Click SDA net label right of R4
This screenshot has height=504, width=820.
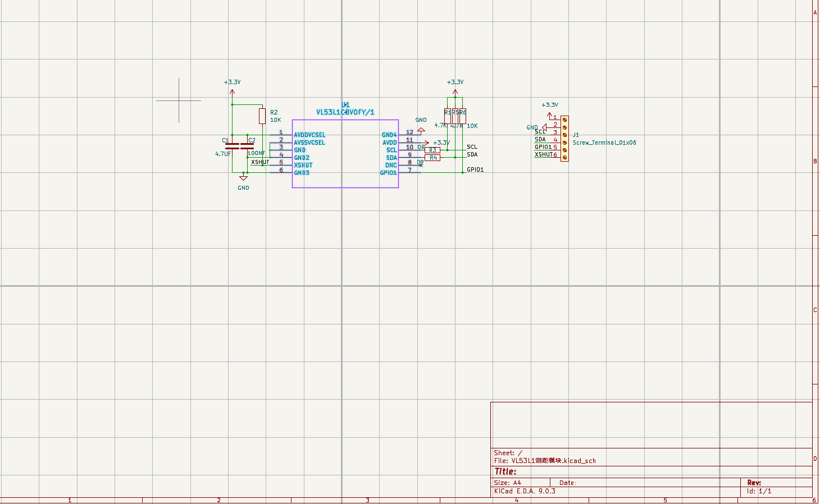[x=472, y=154]
